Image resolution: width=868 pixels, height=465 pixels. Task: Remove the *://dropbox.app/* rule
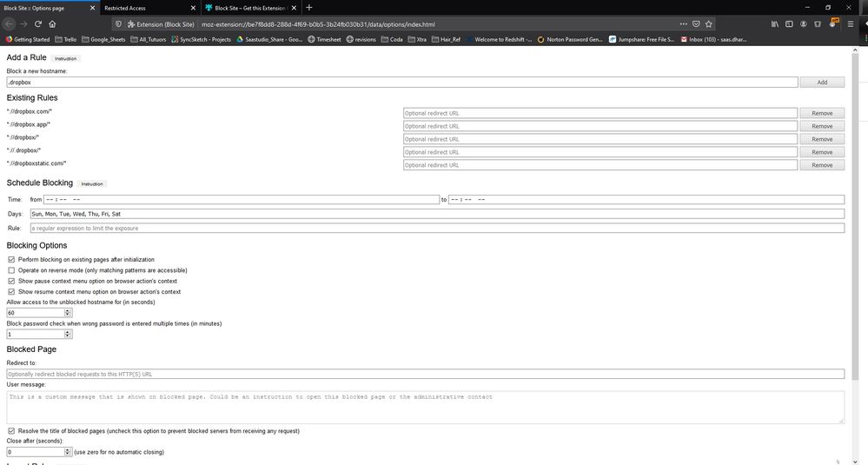pos(822,126)
